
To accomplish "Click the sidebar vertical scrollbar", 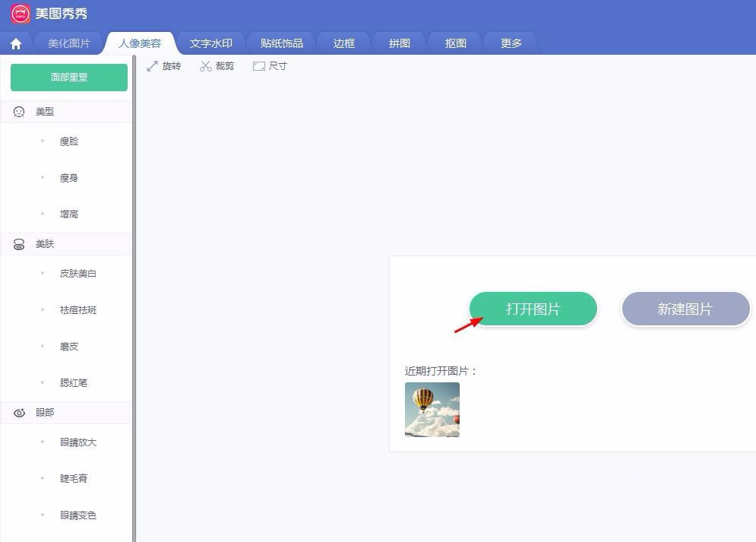I will (x=134, y=298).
